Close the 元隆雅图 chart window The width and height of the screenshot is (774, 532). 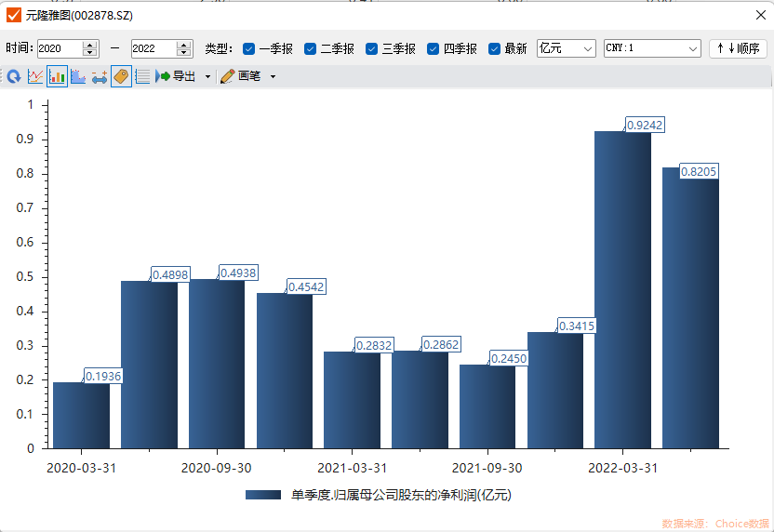761,15
